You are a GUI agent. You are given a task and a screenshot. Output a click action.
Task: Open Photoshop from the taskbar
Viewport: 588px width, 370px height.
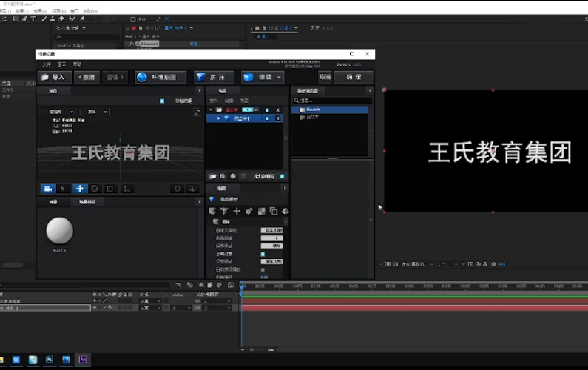tap(50, 360)
